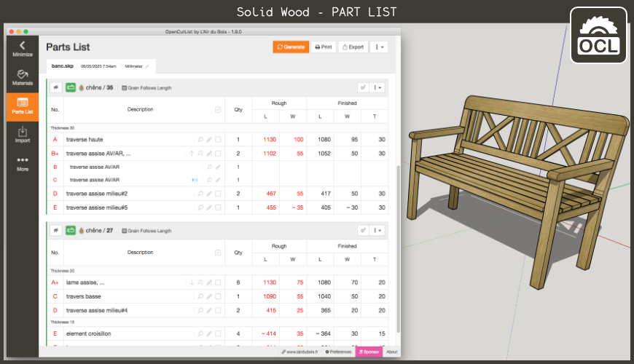This screenshot has width=634, height=364.
Task: Open the Materials tab in sidebar
Action: coord(22,77)
